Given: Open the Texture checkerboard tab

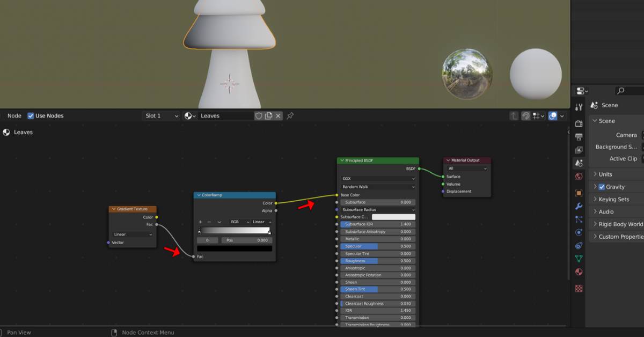Looking at the screenshot, I should (x=579, y=288).
